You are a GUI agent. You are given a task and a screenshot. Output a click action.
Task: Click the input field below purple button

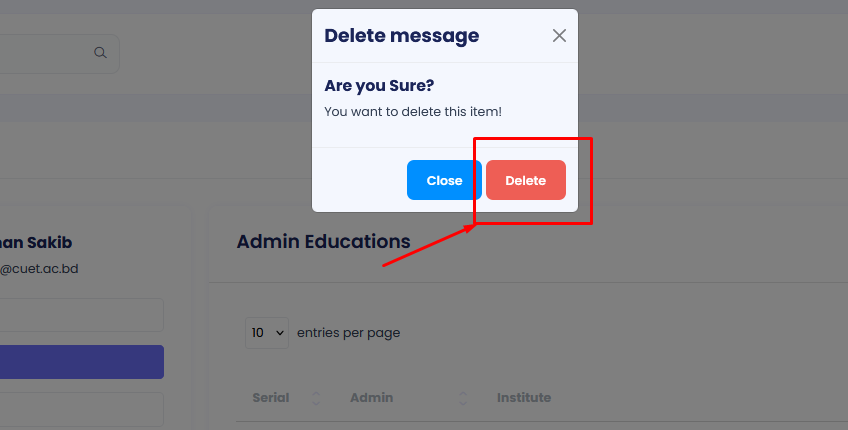[x=80, y=409]
